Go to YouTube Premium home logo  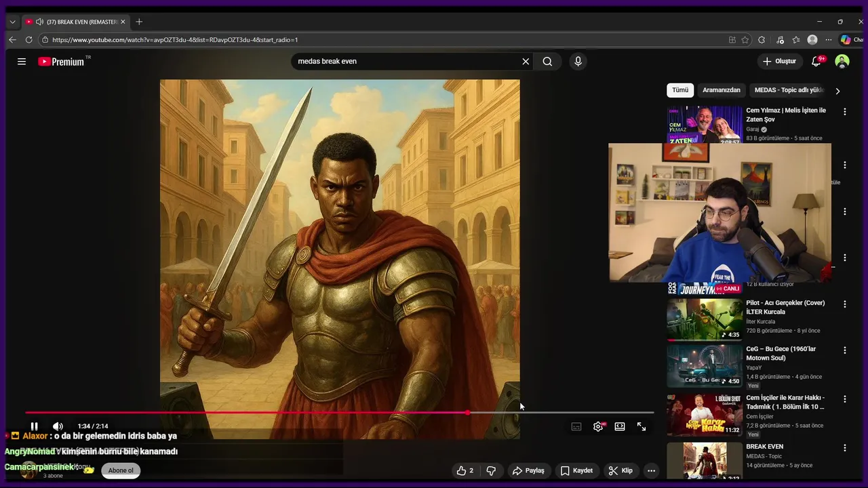(x=63, y=62)
